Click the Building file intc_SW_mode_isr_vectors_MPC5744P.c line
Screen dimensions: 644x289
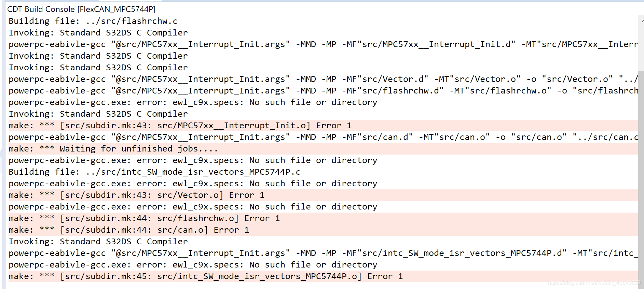(154, 172)
